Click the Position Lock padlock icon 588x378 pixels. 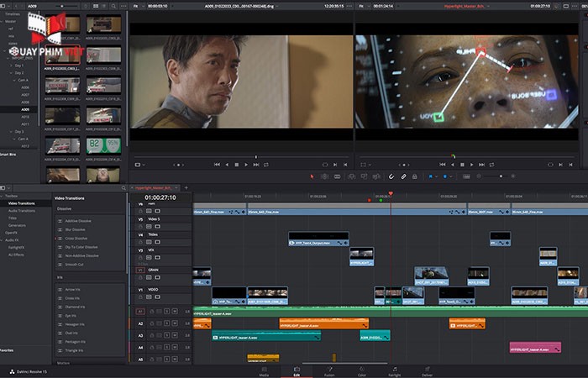[417, 176]
